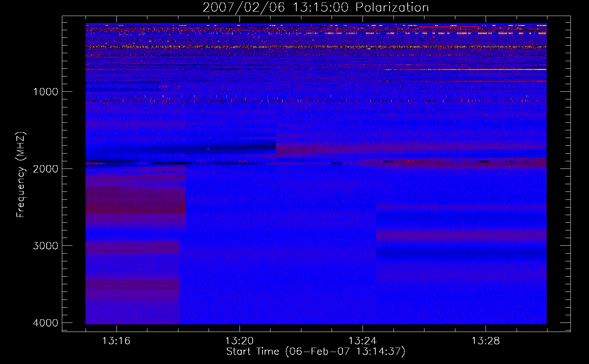Click the 1000 frequency tick label

point(46,91)
